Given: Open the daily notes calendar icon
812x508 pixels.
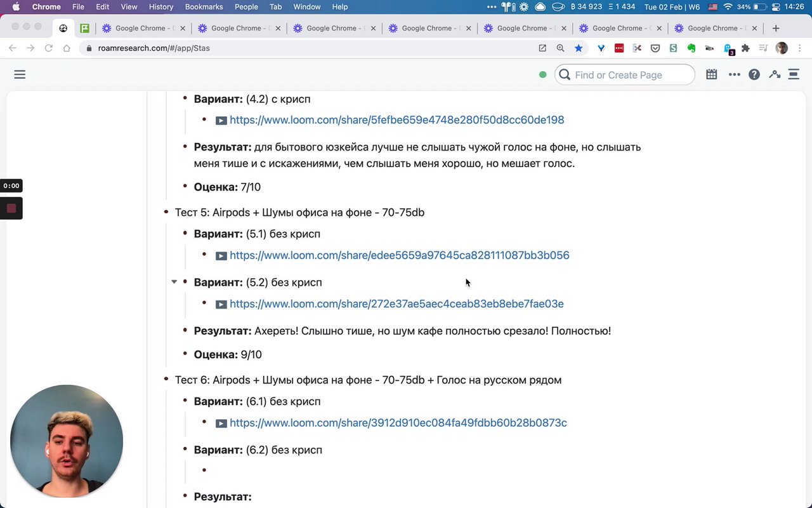Looking at the screenshot, I should pyautogui.click(x=712, y=74).
